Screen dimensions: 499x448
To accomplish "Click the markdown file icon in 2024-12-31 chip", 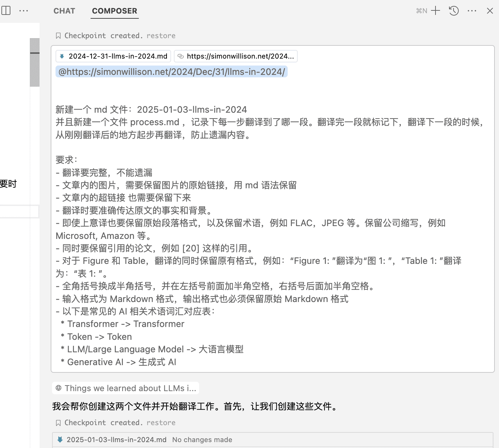I will 62,56.
